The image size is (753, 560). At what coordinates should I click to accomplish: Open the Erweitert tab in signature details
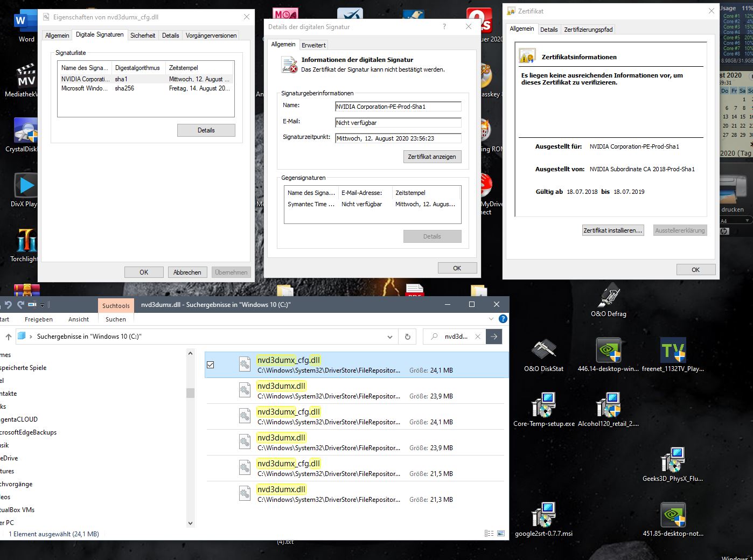tap(313, 45)
